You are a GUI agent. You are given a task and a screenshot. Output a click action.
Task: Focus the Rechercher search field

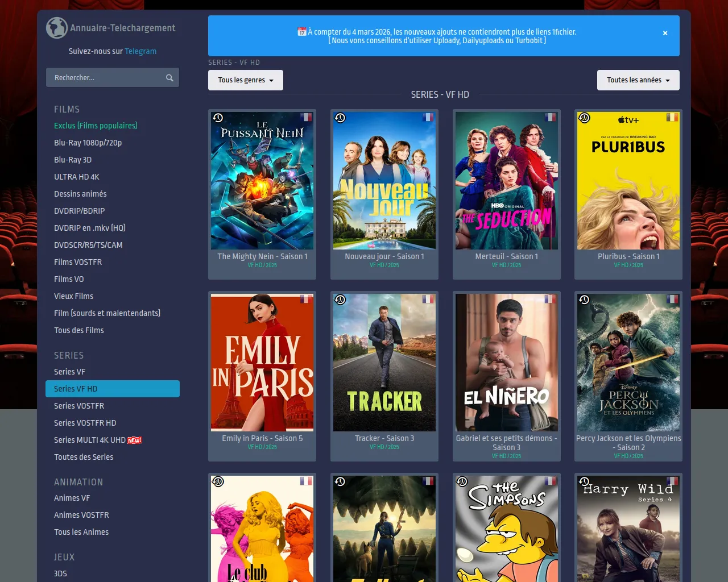[113, 78]
